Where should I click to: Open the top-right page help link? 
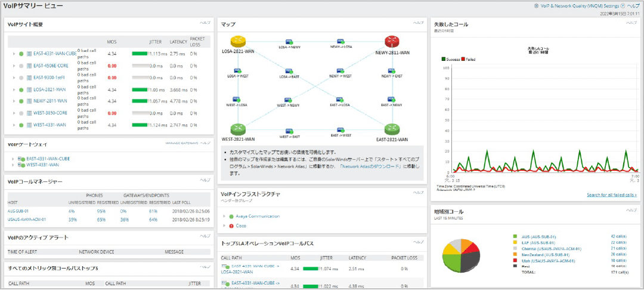click(x=633, y=6)
